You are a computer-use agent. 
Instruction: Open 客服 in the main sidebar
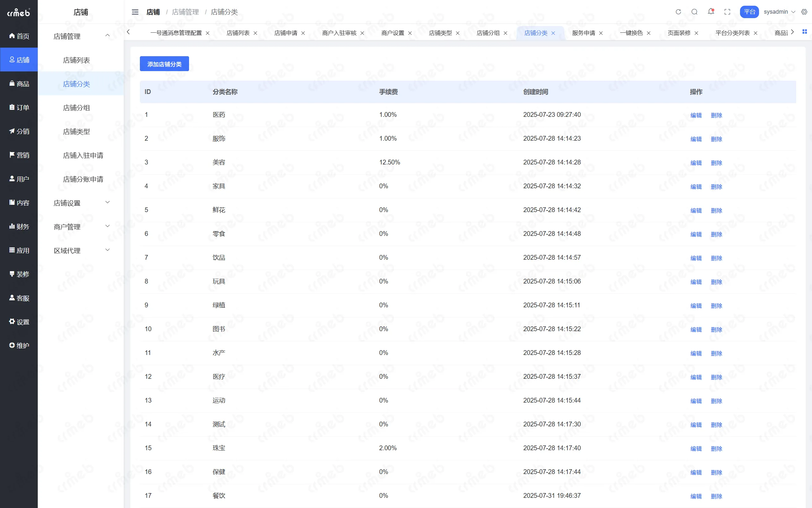(x=19, y=298)
